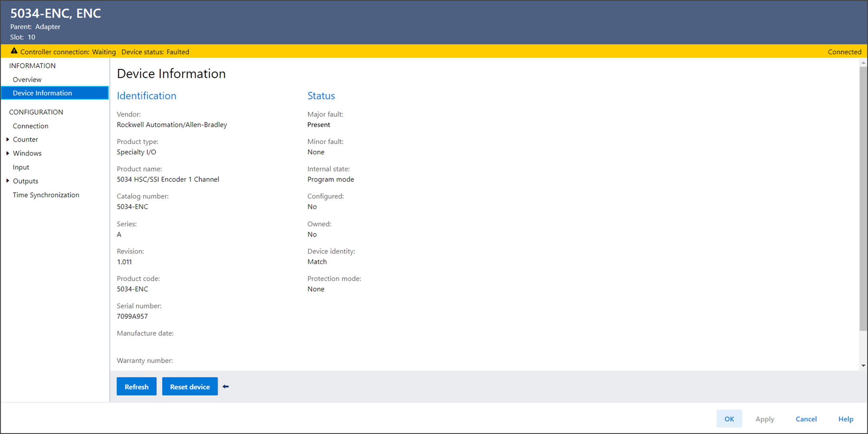This screenshot has height=434, width=868.
Task: Confirm with the OK button
Action: click(729, 419)
